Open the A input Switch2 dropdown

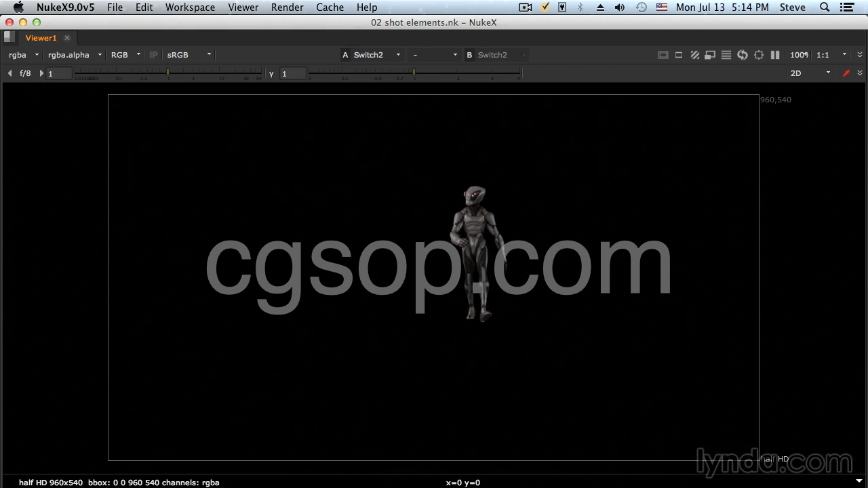[x=377, y=55]
